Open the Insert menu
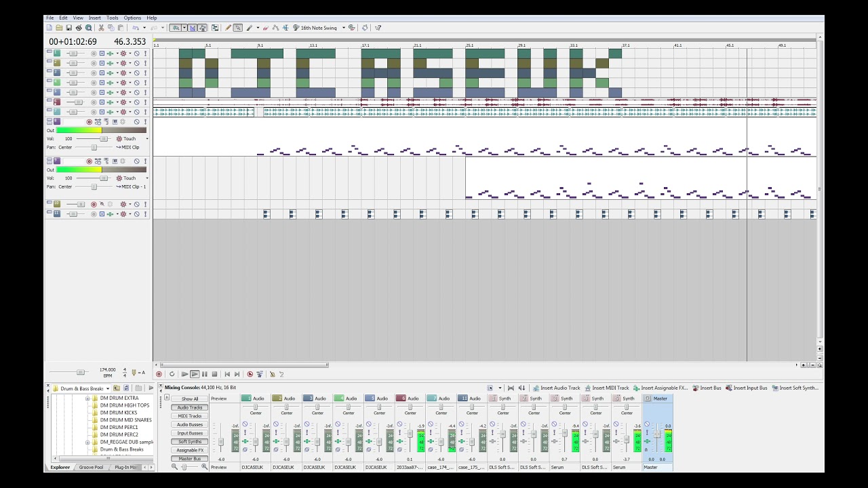The image size is (868, 488). click(94, 18)
